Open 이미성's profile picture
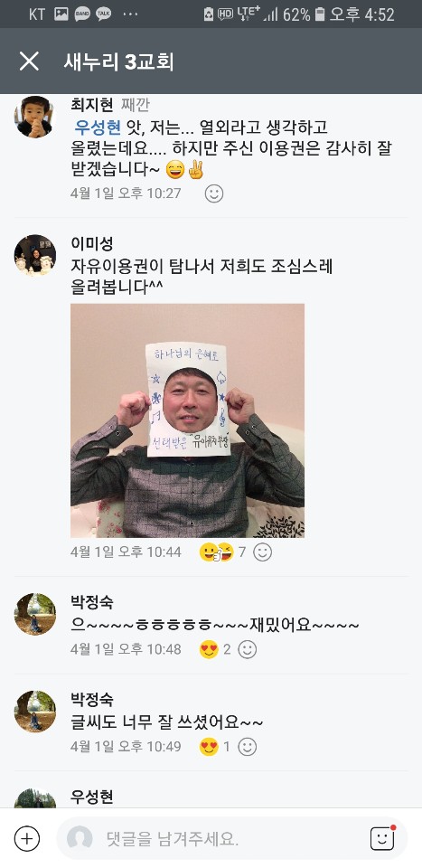The width and height of the screenshot is (422, 868). [x=35, y=255]
